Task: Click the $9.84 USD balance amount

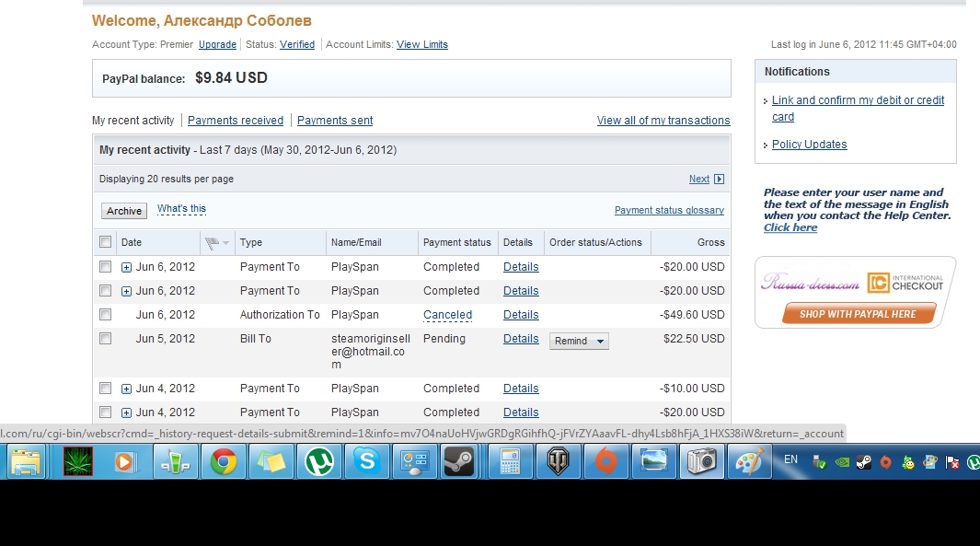Action: coord(231,77)
